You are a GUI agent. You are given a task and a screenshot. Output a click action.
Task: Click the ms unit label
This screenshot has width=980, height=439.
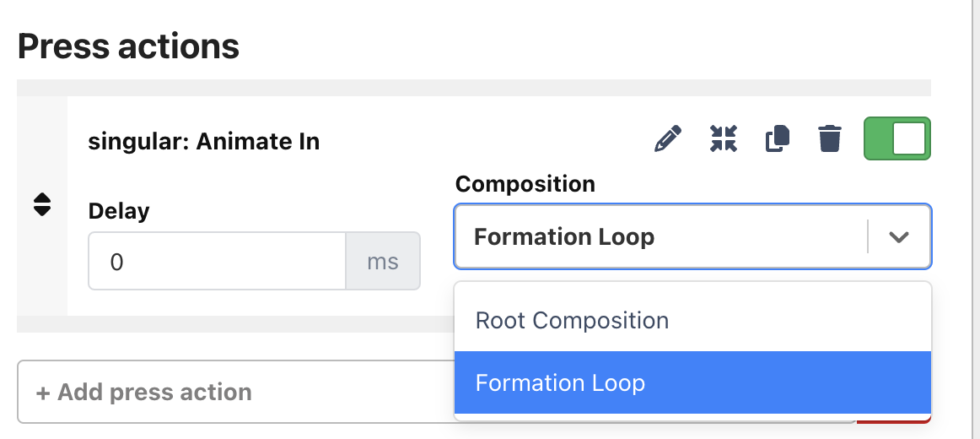click(383, 262)
